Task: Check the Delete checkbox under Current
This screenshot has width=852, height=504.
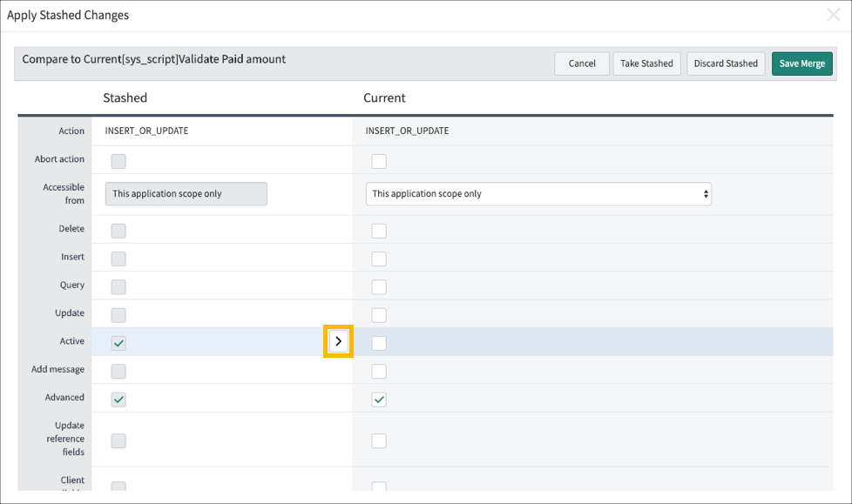Action: (x=379, y=230)
